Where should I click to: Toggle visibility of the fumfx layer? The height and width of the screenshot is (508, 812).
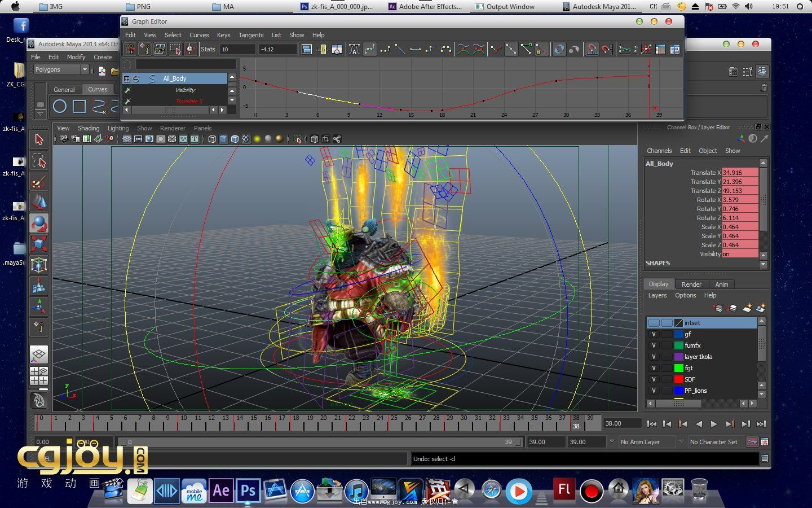(654, 345)
